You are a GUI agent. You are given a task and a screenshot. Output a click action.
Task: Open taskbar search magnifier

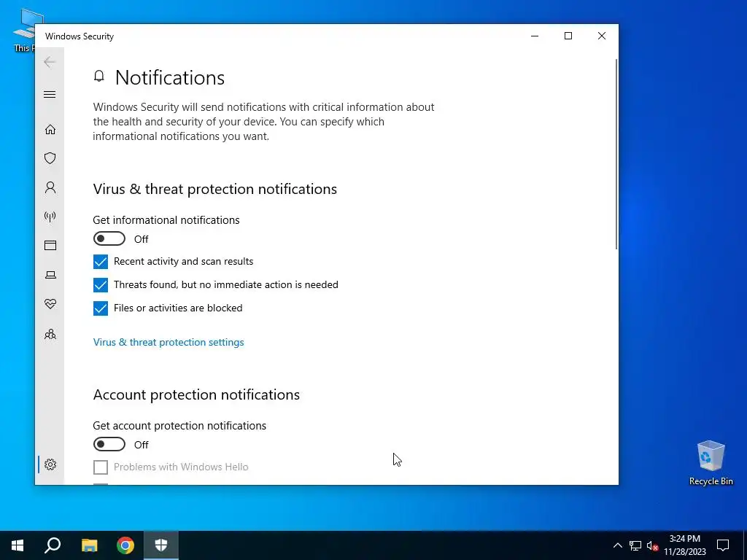53,545
